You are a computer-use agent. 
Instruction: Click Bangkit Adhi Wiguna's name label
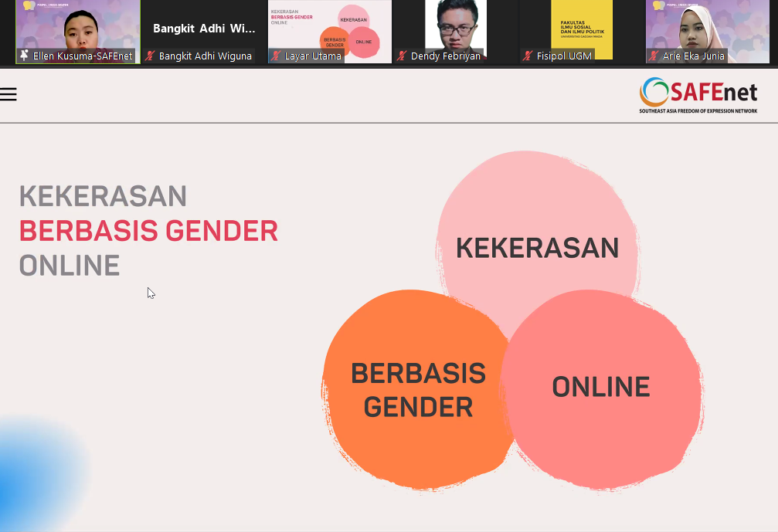point(204,56)
